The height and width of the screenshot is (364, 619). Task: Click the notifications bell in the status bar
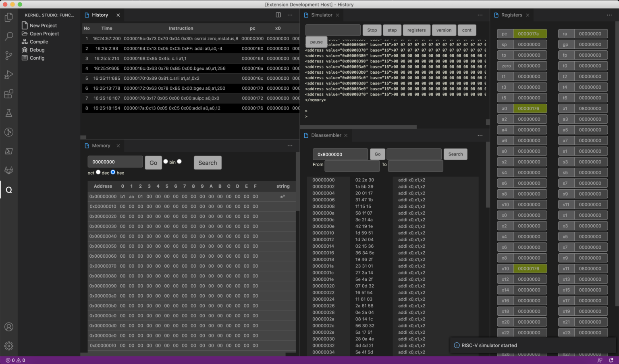(x=611, y=360)
